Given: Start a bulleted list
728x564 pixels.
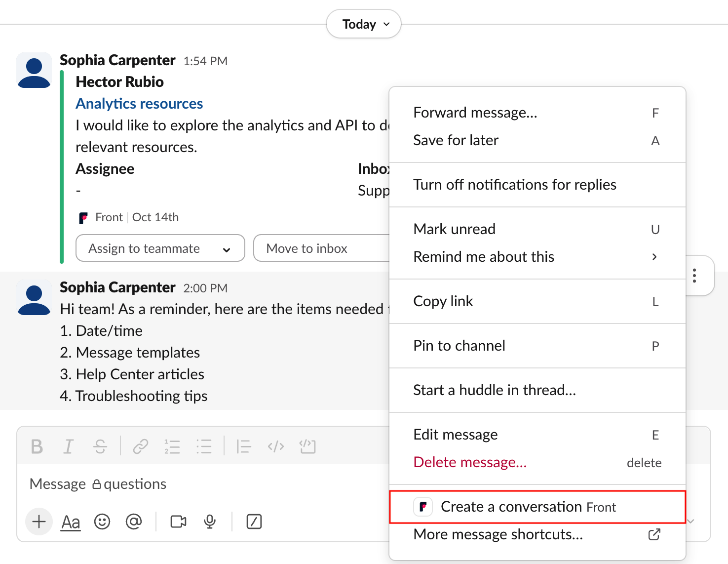Looking at the screenshot, I should pyautogui.click(x=203, y=446).
